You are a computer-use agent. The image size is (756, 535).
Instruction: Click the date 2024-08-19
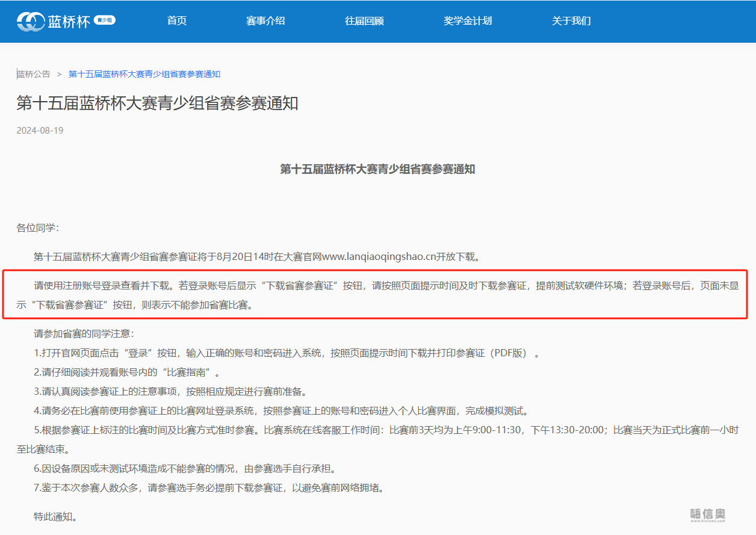click(x=40, y=131)
